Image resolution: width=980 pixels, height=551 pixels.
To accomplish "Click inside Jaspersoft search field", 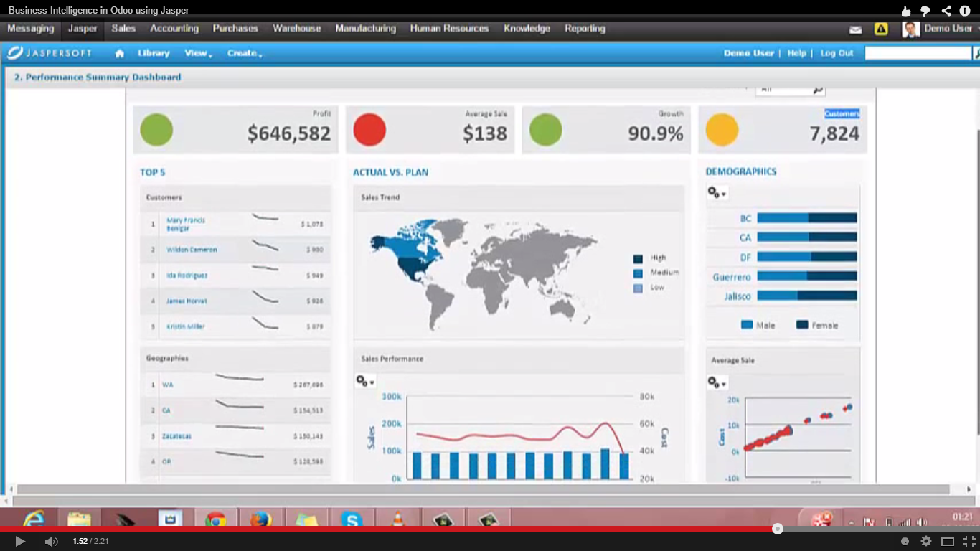I will pos(918,53).
